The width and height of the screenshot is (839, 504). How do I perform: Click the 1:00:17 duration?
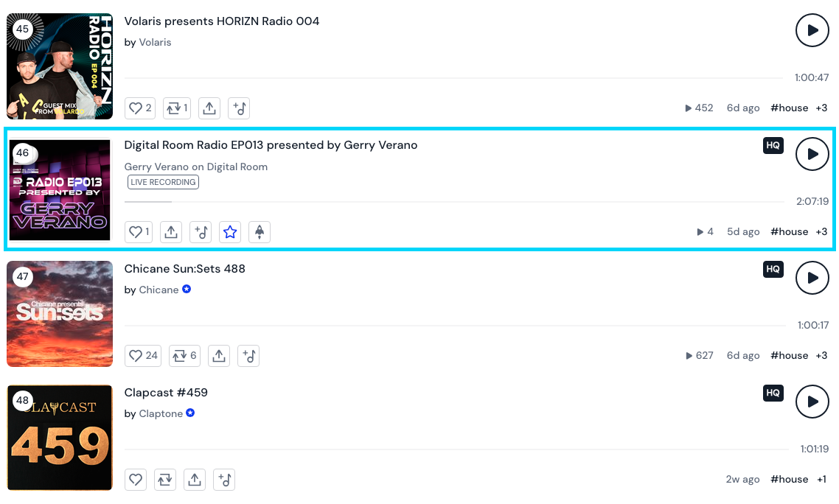pyautogui.click(x=813, y=325)
